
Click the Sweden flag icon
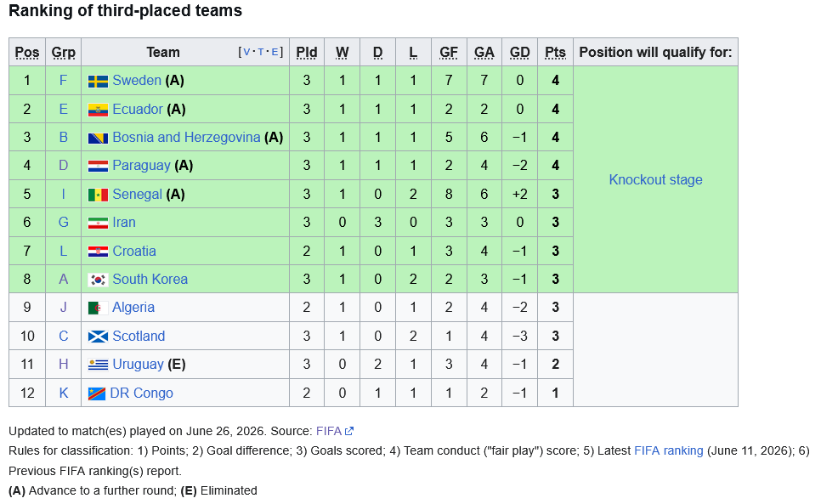98,81
